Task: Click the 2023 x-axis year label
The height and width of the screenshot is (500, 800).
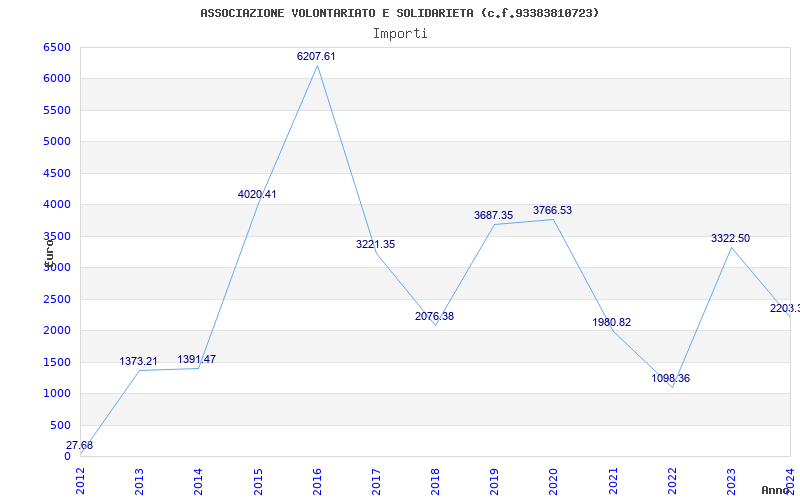Action: point(732,481)
